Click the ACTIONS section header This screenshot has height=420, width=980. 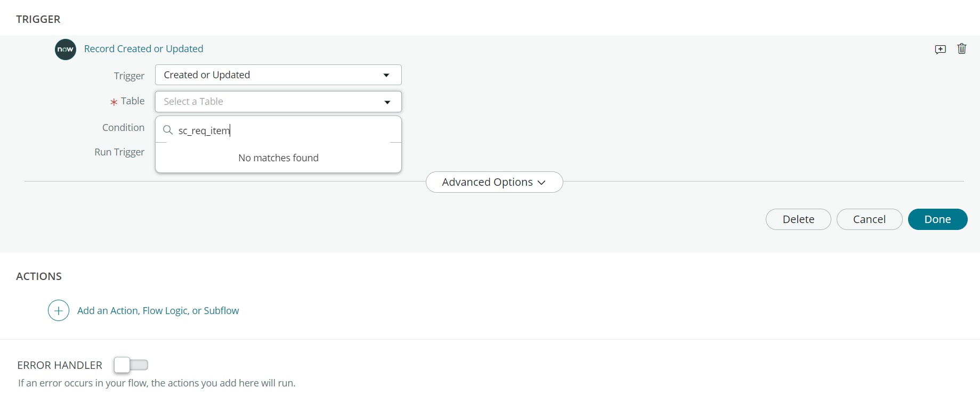[x=38, y=276]
